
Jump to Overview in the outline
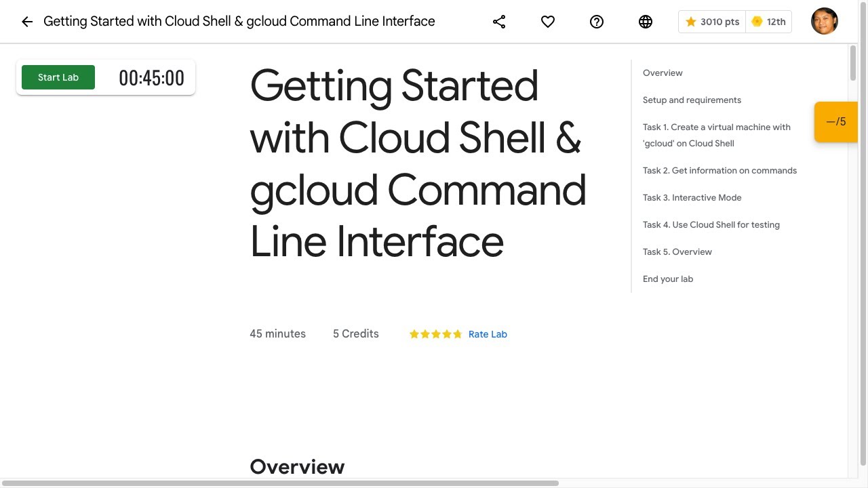[x=663, y=73]
